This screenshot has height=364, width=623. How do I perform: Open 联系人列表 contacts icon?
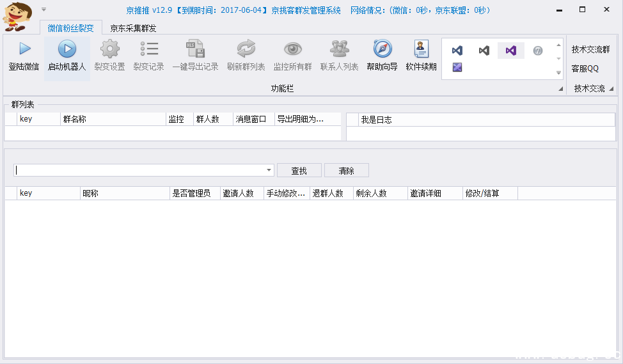tap(339, 49)
